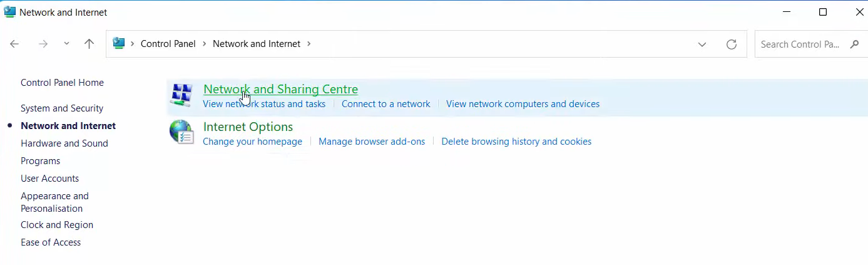
Task: Click the Back navigation arrow
Action: pos(15,44)
